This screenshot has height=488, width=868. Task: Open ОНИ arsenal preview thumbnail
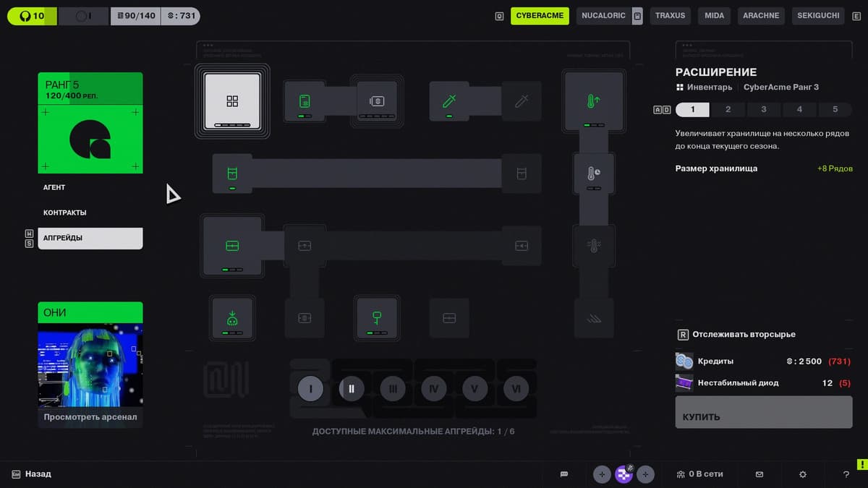(90, 365)
